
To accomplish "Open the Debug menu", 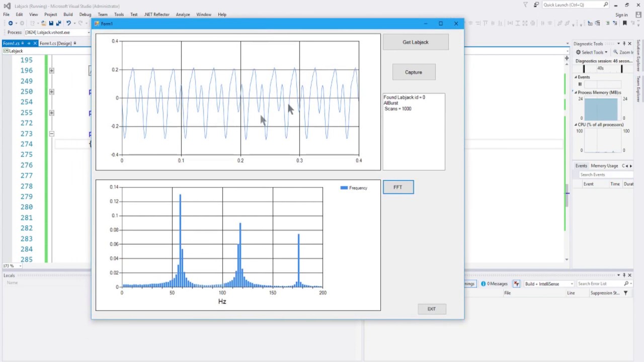I will 85,15.
